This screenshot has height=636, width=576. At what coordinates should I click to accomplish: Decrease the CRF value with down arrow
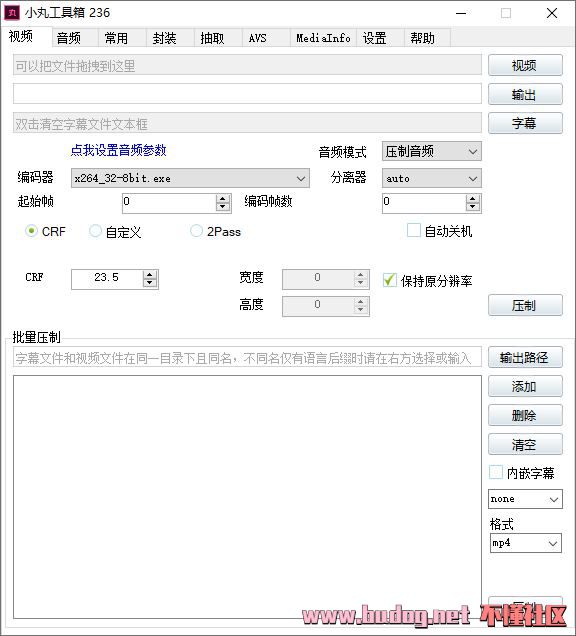point(150,283)
